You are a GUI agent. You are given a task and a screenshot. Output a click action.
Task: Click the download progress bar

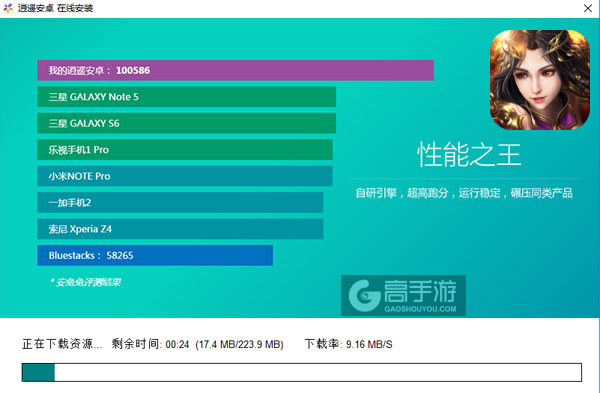(x=302, y=372)
